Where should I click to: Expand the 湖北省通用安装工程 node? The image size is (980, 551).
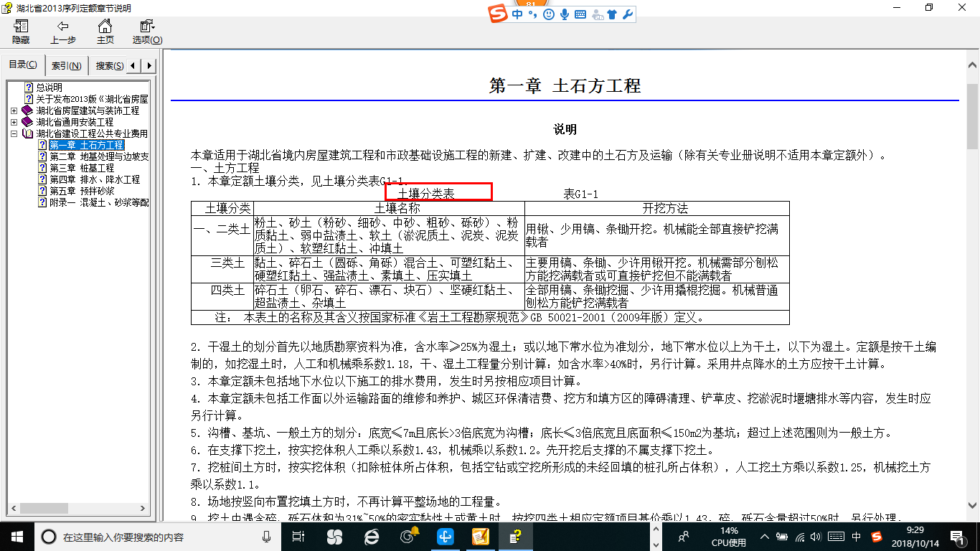coord(14,122)
